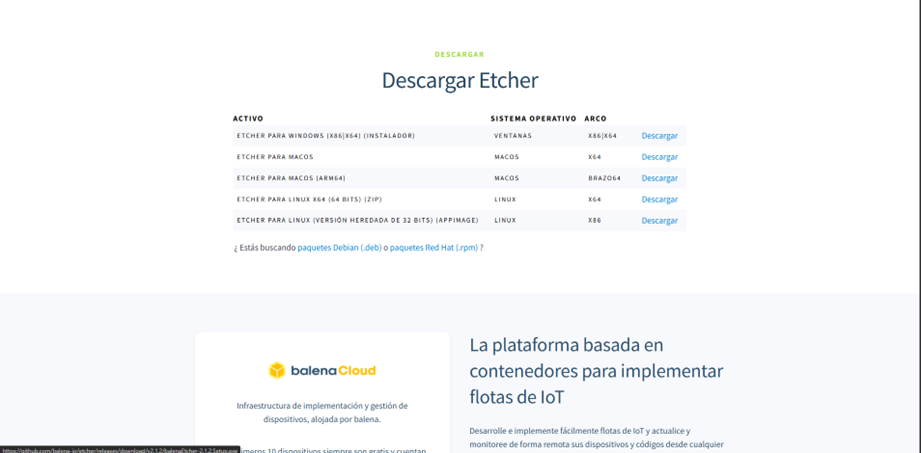Click the green 'DESCARGAR' section label
The height and width of the screenshot is (453, 921).
pyautogui.click(x=459, y=55)
